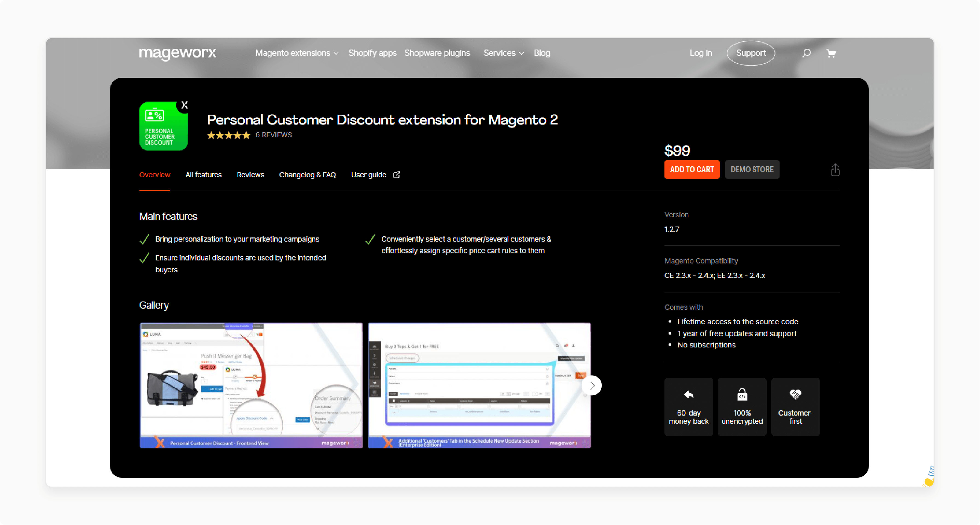Go to the Blog page
Screen dimensions: 980x525
pyautogui.click(x=542, y=53)
